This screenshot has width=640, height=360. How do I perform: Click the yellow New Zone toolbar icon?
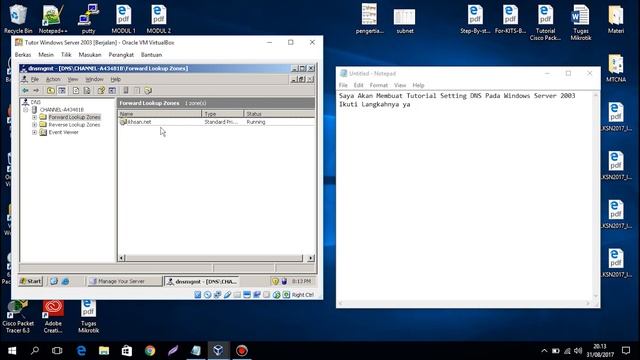(x=148, y=90)
